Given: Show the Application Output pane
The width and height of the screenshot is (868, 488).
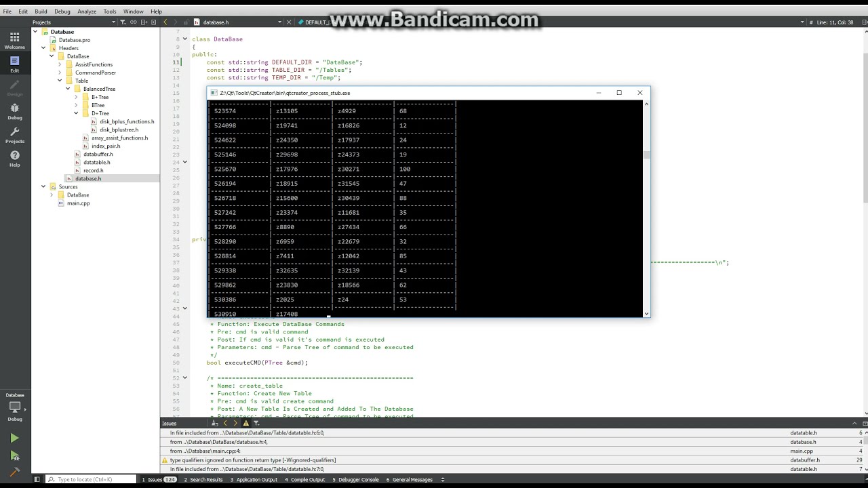Looking at the screenshot, I should click(x=254, y=479).
